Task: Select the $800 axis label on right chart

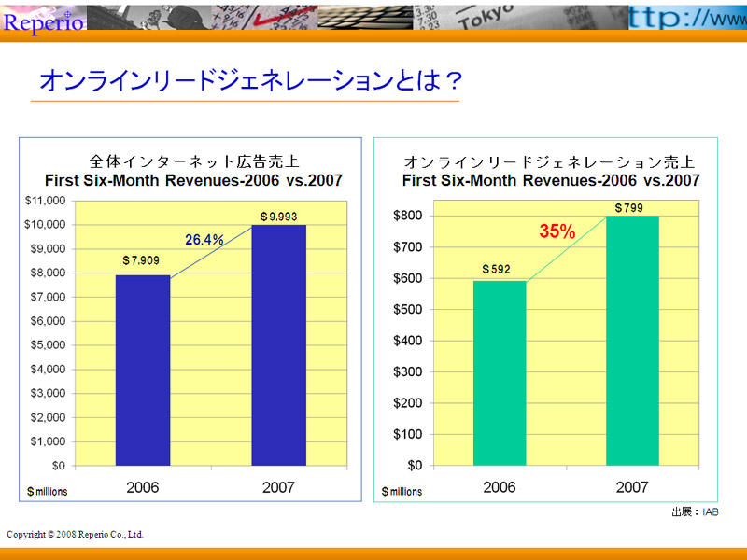Action: (409, 216)
